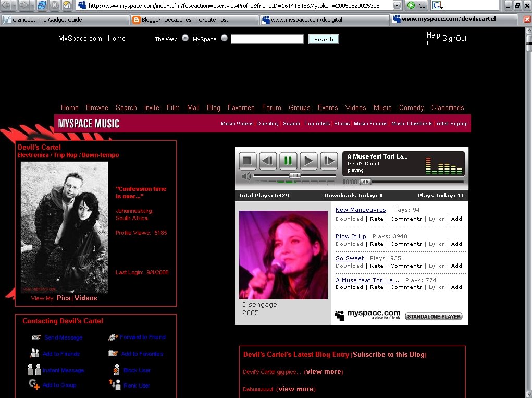Play the song Blow It Up

[351, 236]
